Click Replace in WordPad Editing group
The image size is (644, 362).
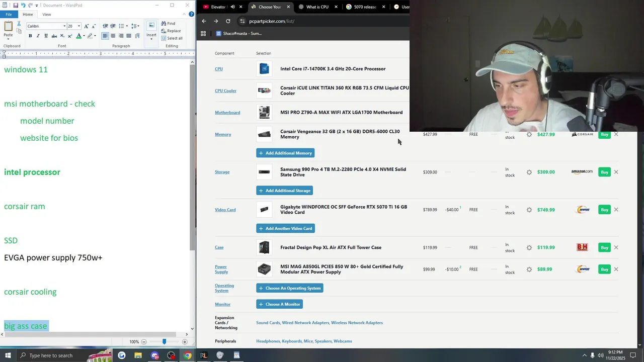tap(171, 31)
